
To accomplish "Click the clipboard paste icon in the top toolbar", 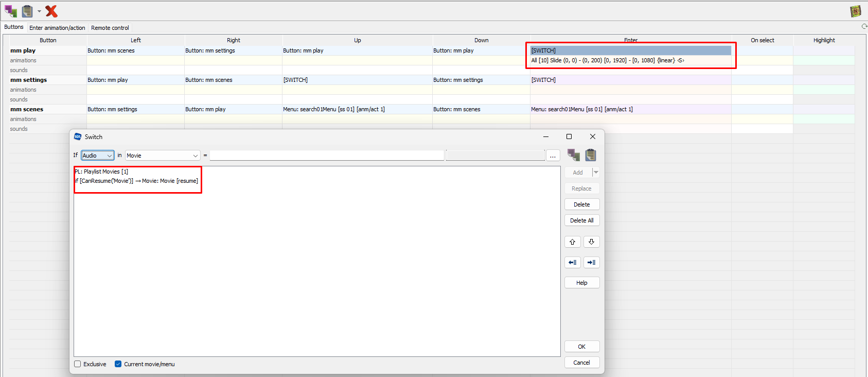I will [27, 11].
